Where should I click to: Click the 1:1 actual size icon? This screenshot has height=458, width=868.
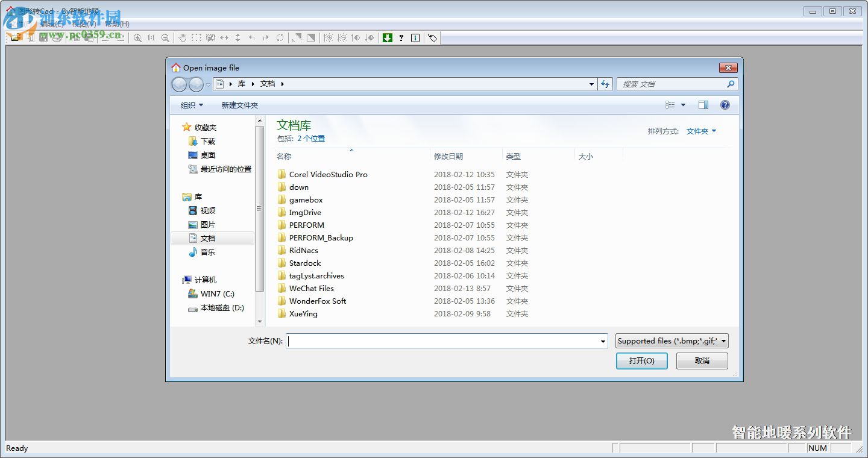[x=151, y=37]
